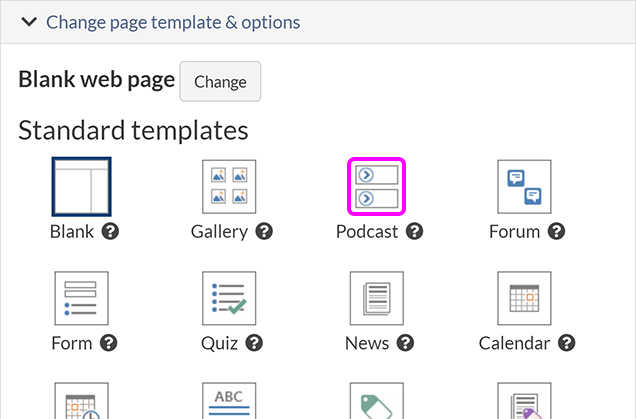Open help for Gallery template
This screenshot has height=419, width=636.
pos(264,232)
